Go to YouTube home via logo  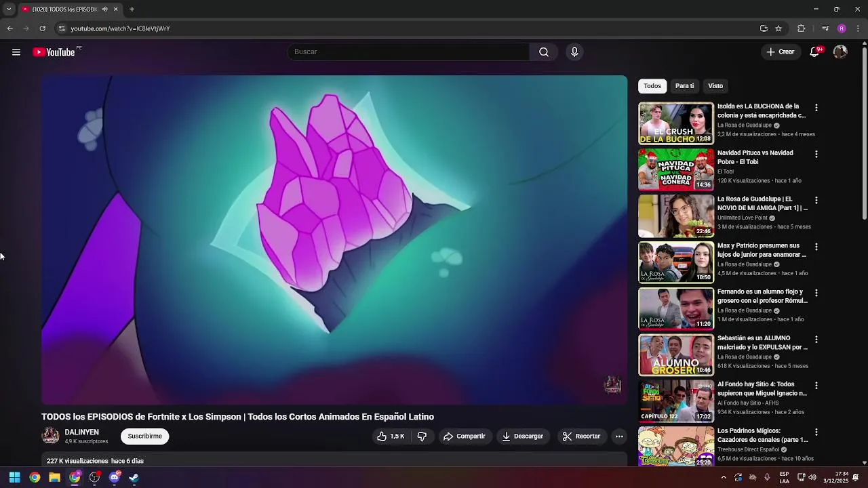point(54,52)
